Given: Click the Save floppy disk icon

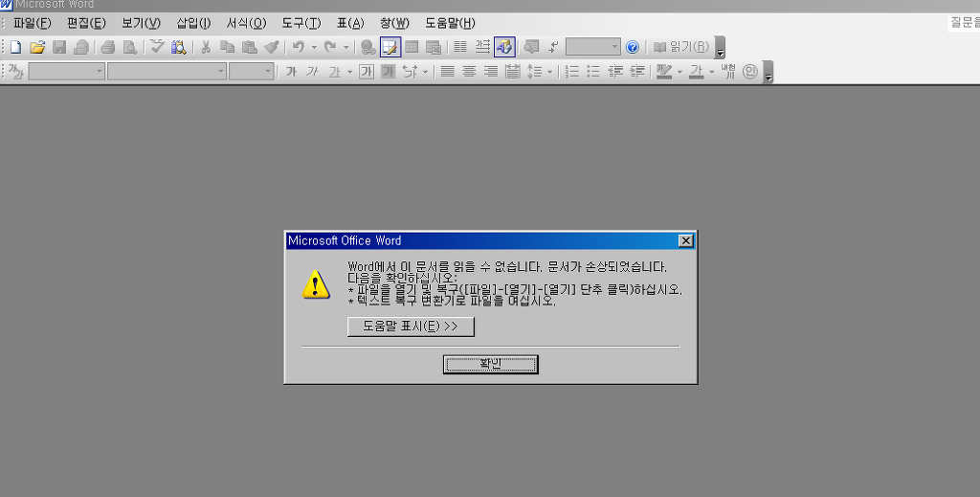Looking at the screenshot, I should click(x=59, y=47).
